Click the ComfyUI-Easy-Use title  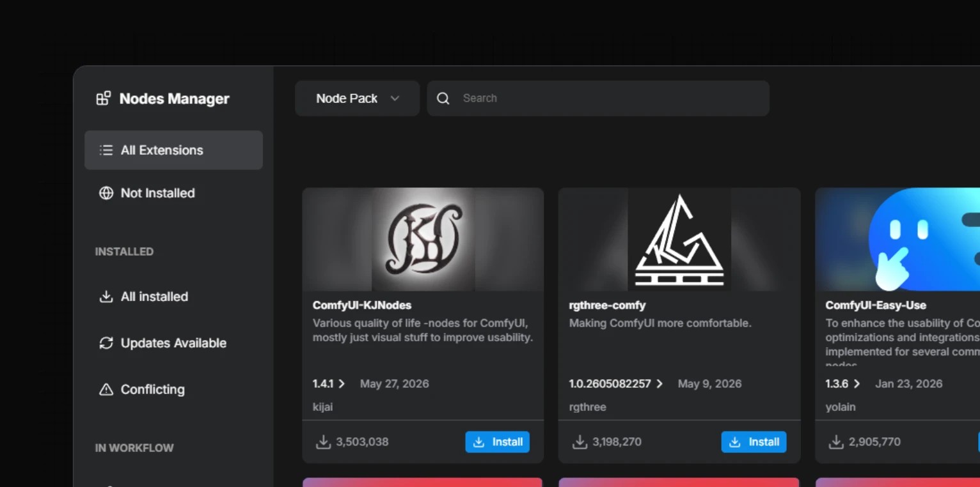coord(876,305)
